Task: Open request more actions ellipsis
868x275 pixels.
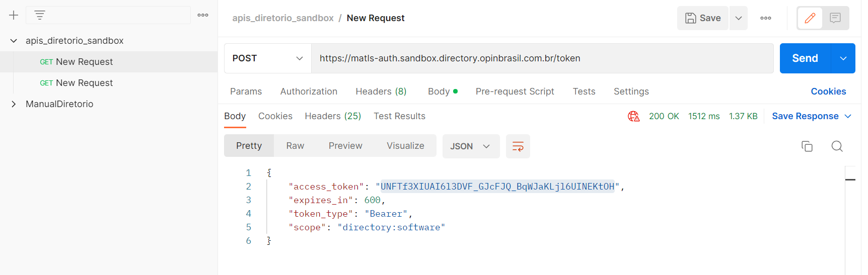Action: pos(766,18)
